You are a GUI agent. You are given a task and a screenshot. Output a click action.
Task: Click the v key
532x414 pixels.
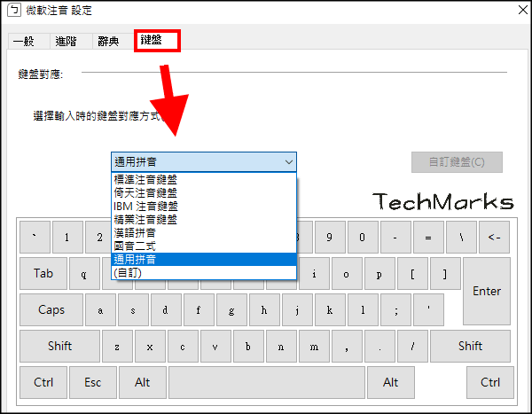coord(215,346)
